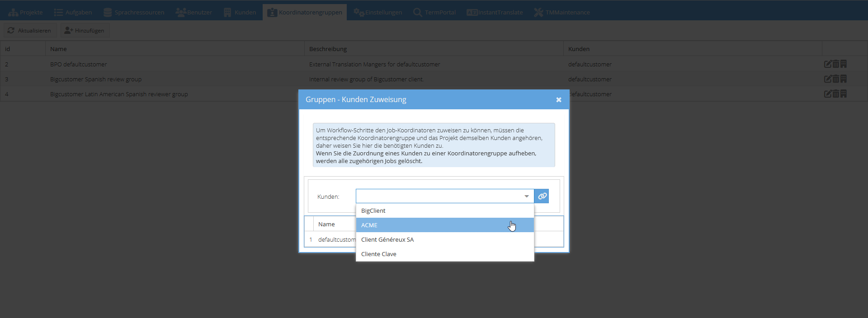Switch to the TermPortal tab
Screen dimensions: 868x318
point(434,12)
